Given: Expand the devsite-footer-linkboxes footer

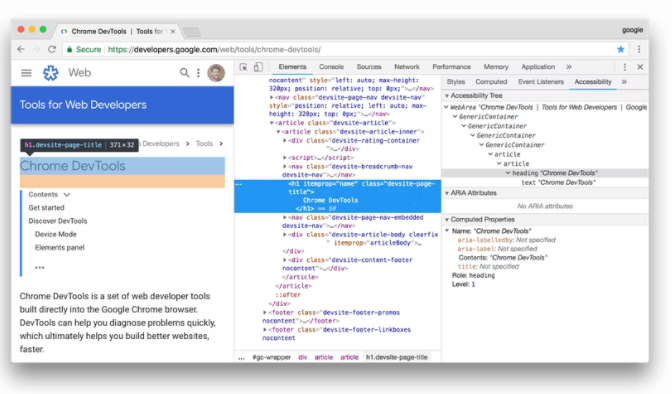Looking at the screenshot, I should 265,330.
